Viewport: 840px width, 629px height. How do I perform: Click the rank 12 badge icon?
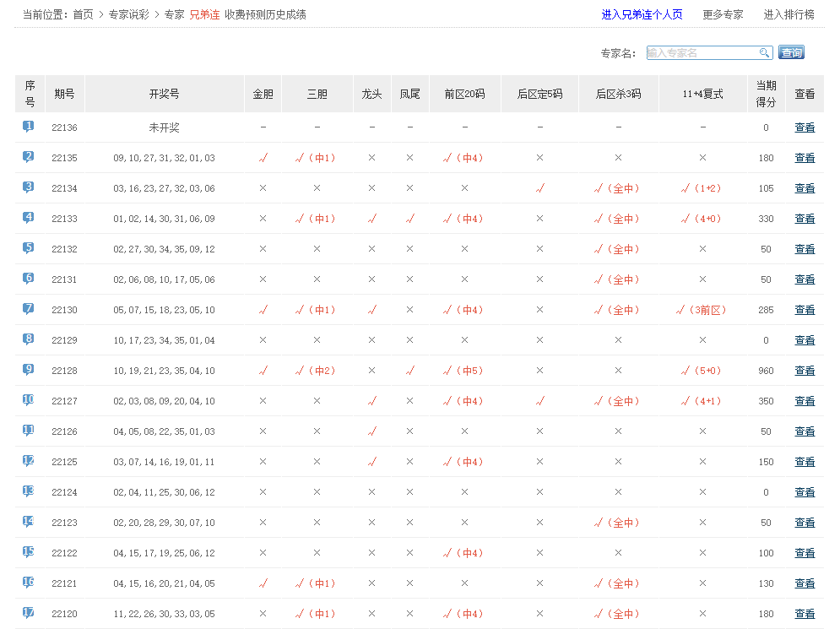(x=29, y=461)
